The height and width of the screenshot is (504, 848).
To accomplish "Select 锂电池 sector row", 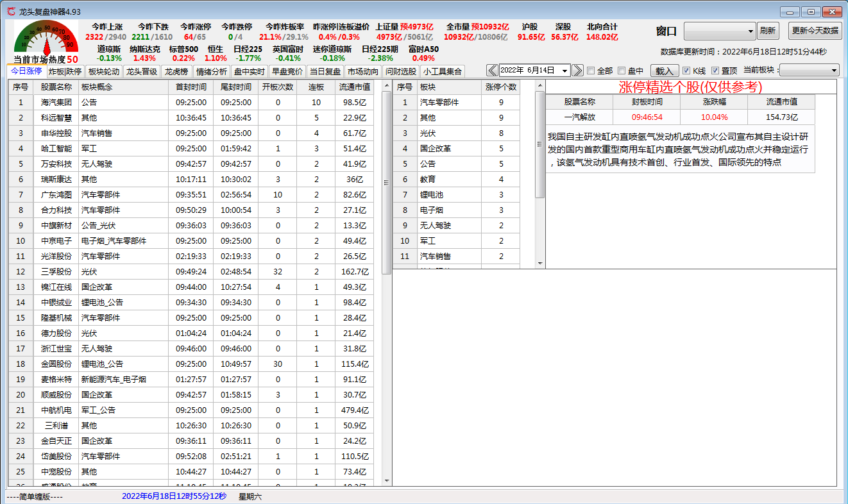I will 457,194.
